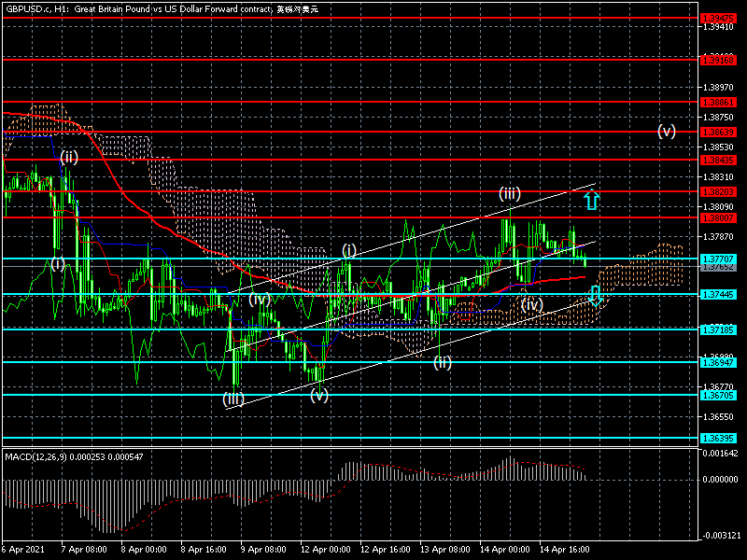Click the 12 Apr 00:00 time axis label
Image resolution: width=747 pixels, height=560 pixels.
coord(326,550)
